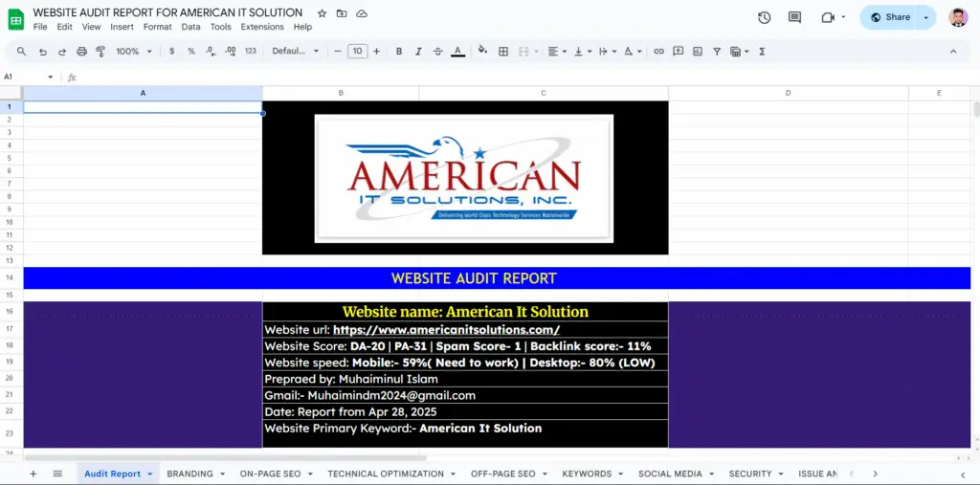Open the americanitsolutions.com website link

pos(446,329)
